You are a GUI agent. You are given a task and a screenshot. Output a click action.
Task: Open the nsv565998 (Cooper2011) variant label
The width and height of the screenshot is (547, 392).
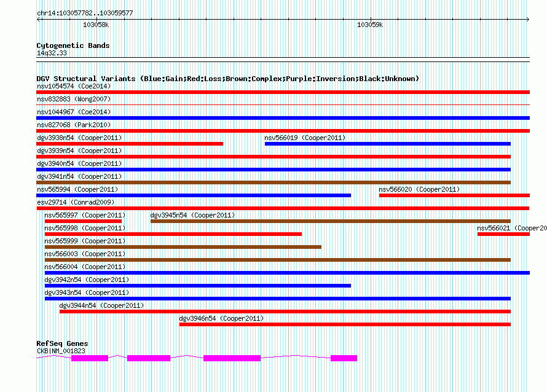(x=85, y=228)
